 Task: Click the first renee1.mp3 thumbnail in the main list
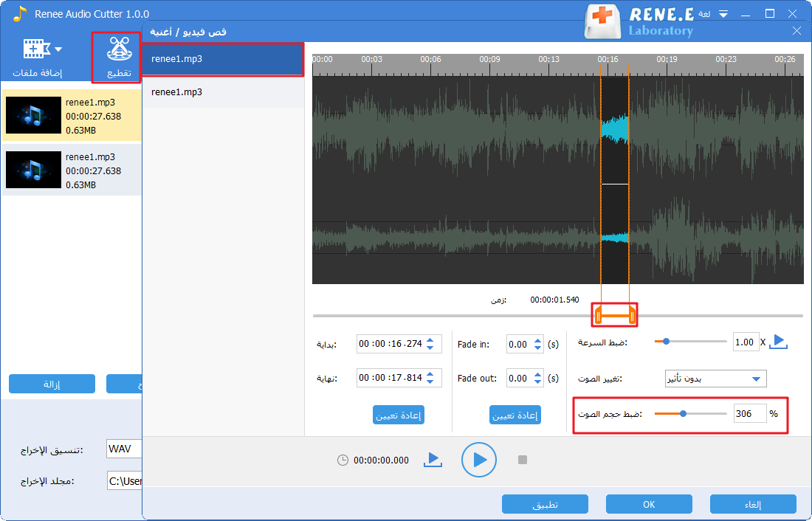[x=33, y=115]
